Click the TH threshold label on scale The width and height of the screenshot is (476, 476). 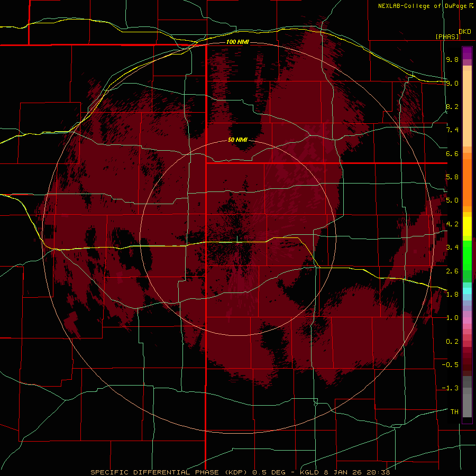click(x=454, y=412)
